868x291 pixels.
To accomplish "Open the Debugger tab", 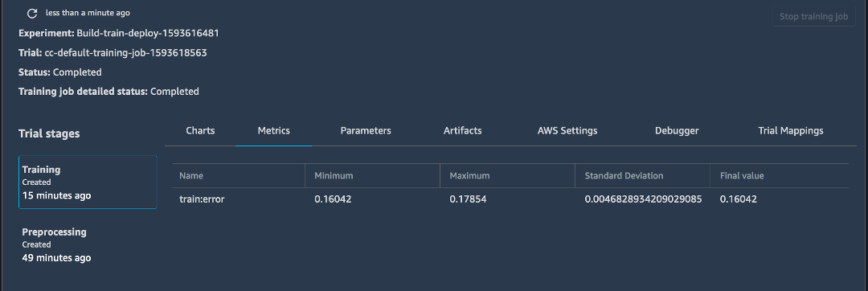I will coord(677,130).
